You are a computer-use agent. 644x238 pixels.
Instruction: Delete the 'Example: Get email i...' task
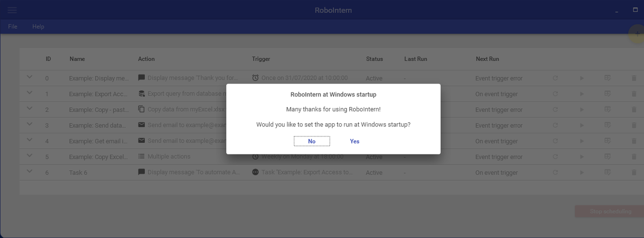(634, 141)
